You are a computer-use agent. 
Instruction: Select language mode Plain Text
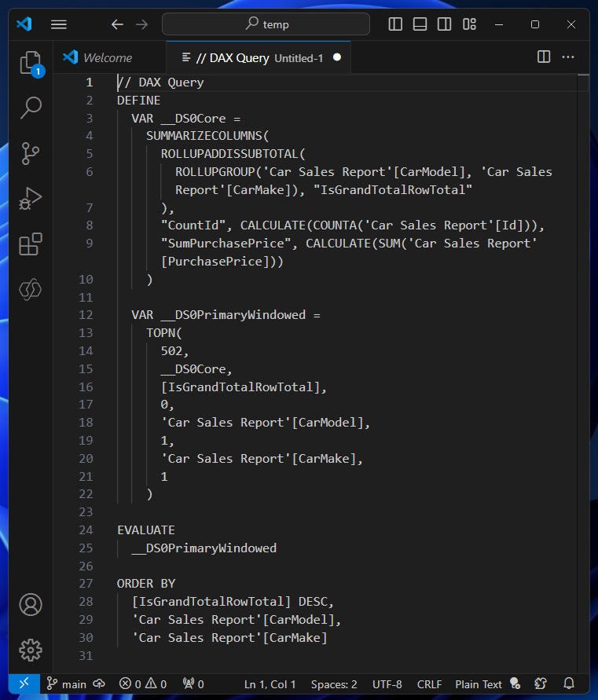click(x=479, y=684)
